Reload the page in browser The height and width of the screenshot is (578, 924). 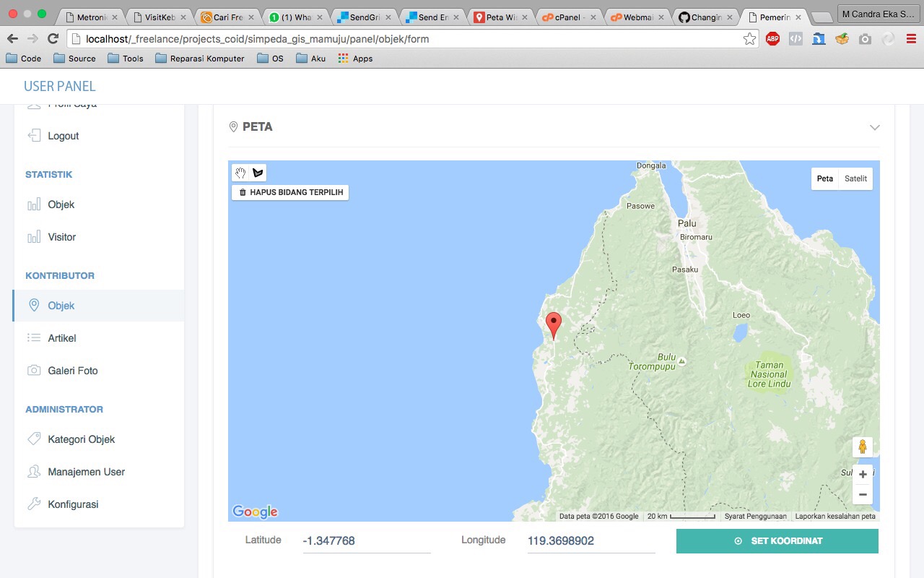53,39
